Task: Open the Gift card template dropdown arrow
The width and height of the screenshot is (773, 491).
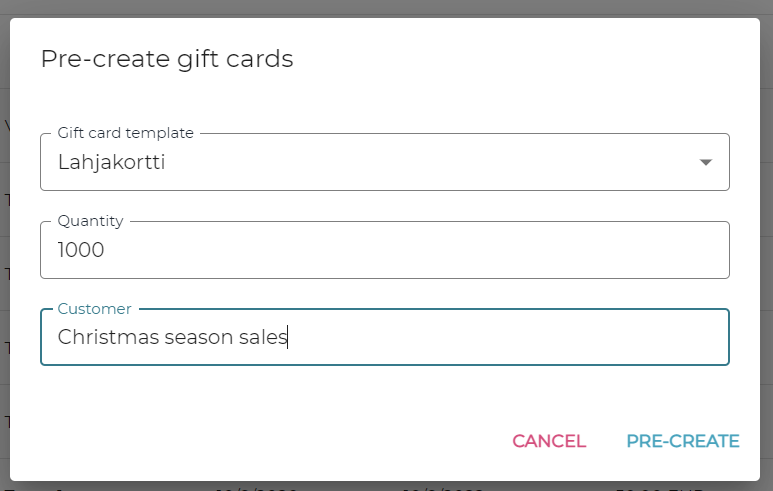Action: (705, 162)
